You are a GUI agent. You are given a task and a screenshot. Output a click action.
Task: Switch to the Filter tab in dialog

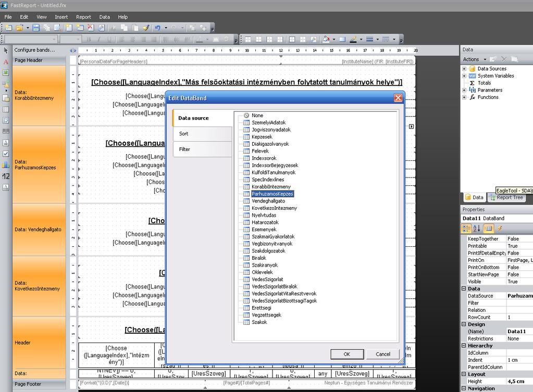pos(202,149)
